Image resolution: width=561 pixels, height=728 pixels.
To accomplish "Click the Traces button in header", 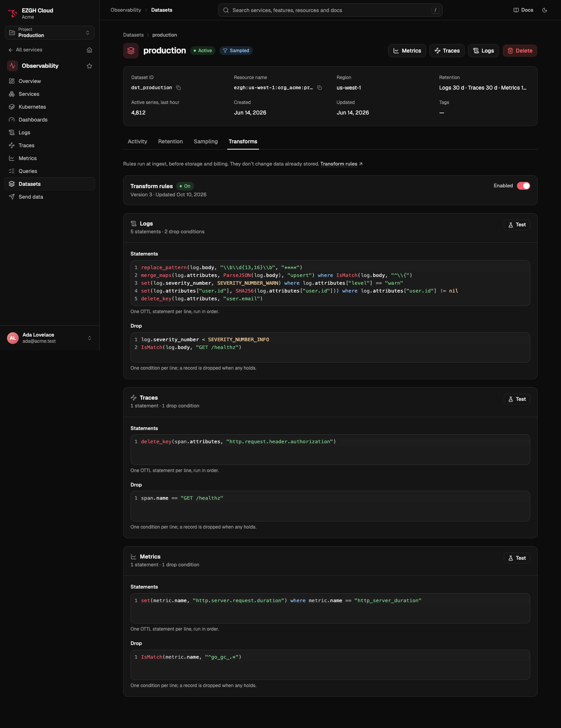I will 447,51.
